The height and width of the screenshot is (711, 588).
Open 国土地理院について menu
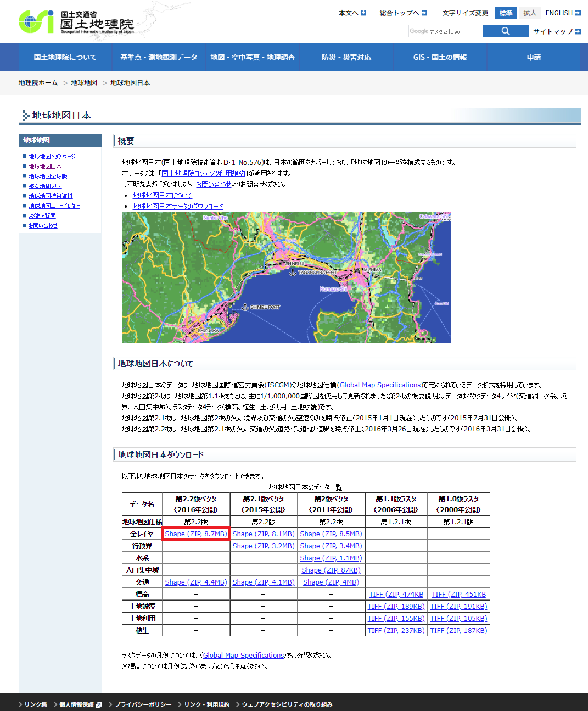click(65, 57)
